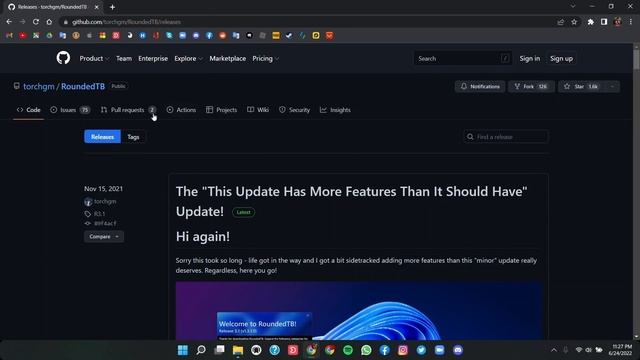Expand the Explore menu
The image size is (640, 360).
point(189,58)
